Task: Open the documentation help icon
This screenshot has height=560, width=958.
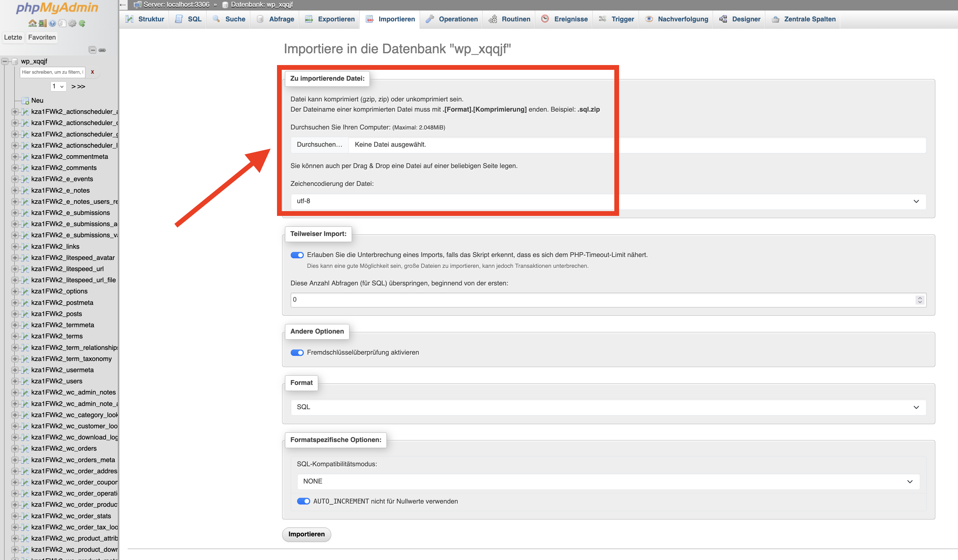Action: 52,23
